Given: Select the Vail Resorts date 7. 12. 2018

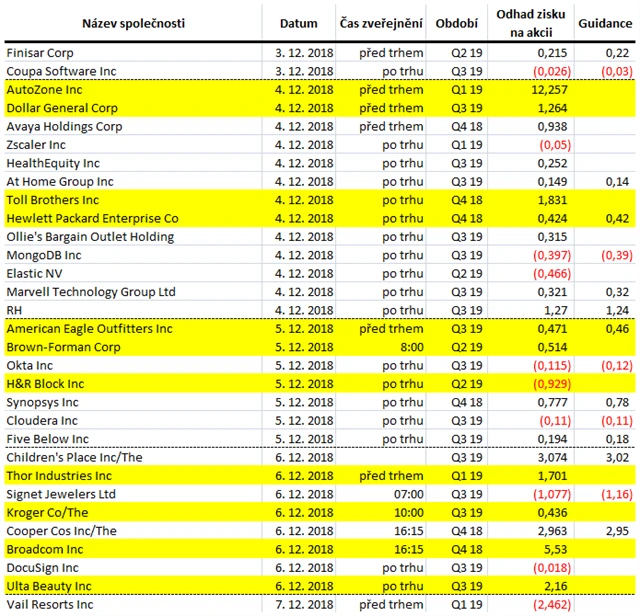Looking at the screenshot, I should click(x=301, y=605).
